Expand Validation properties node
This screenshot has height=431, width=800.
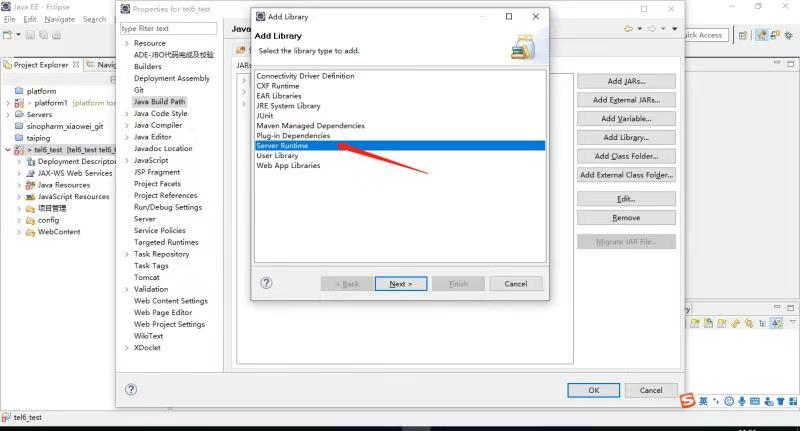[x=127, y=289]
